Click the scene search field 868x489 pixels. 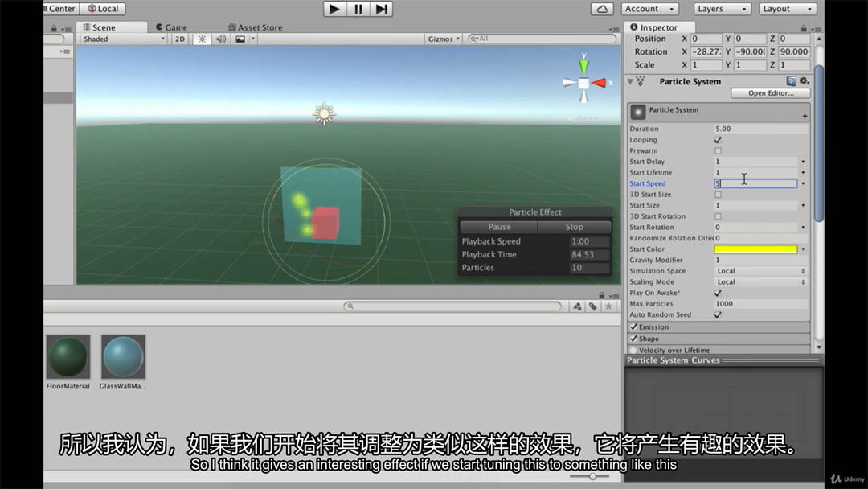pyautogui.click(x=542, y=39)
